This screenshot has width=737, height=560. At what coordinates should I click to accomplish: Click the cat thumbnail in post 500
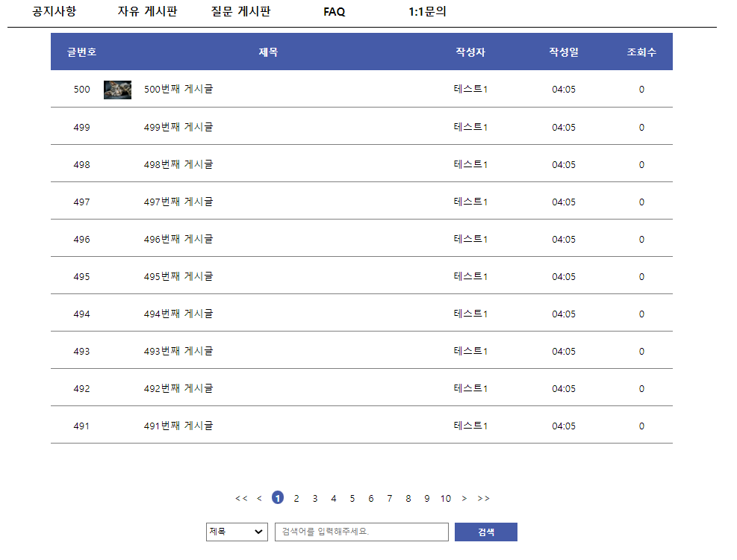click(117, 90)
